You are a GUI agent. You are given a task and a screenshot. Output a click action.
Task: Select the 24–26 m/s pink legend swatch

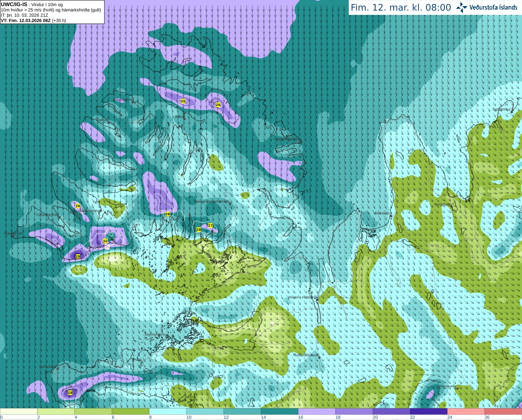466,411
